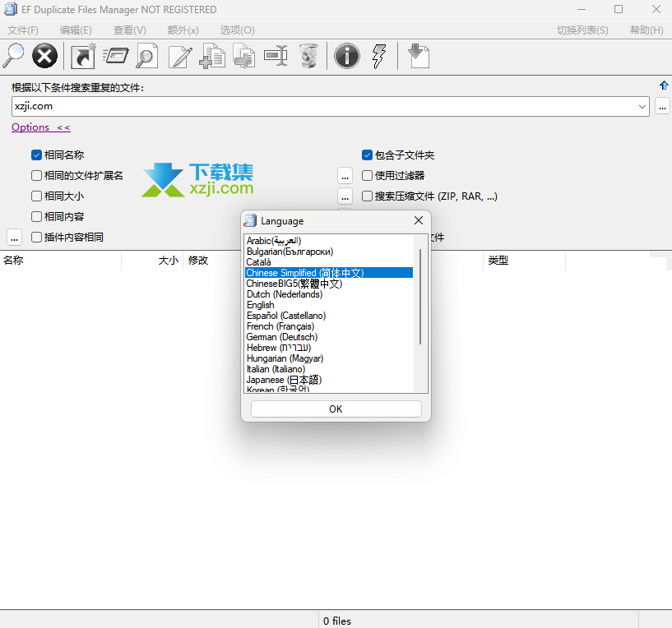Viewport: 672px width, 628px height.
Task: Click OK in Language dialog
Action: tap(336, 409)
